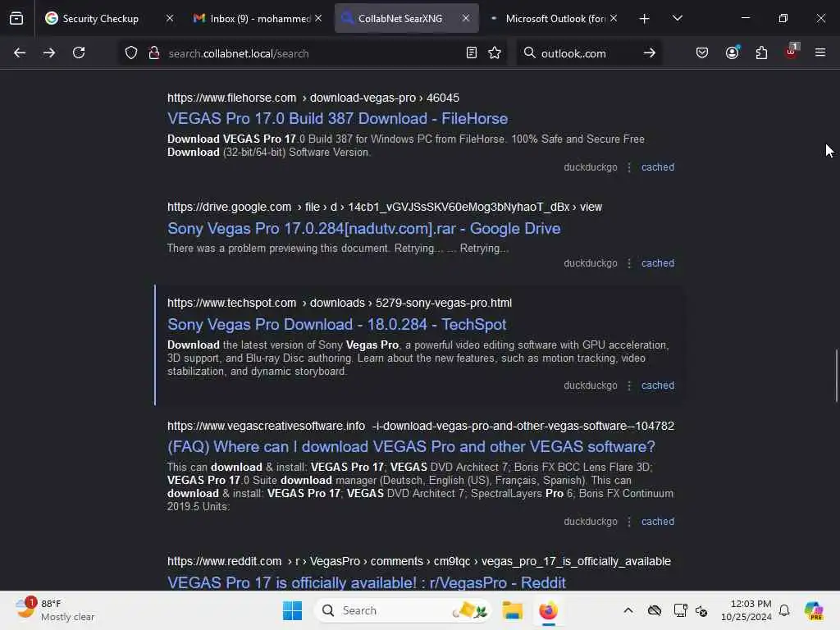Open notifications bell
This screenshot has width=840, height=630.
(x=784, y=610)
